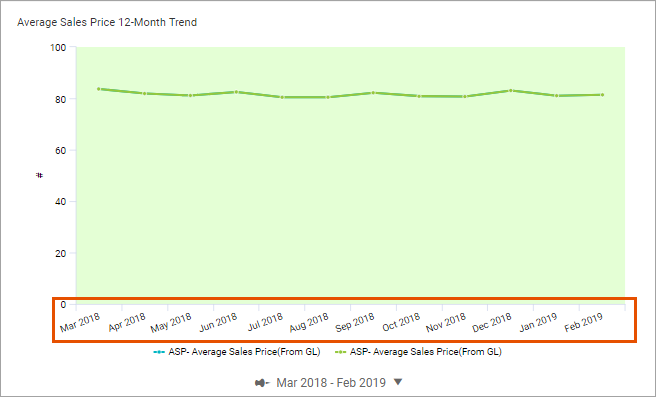
Task: Click the 'May 2018' x-axis label
Action: (x=171, y=323)
